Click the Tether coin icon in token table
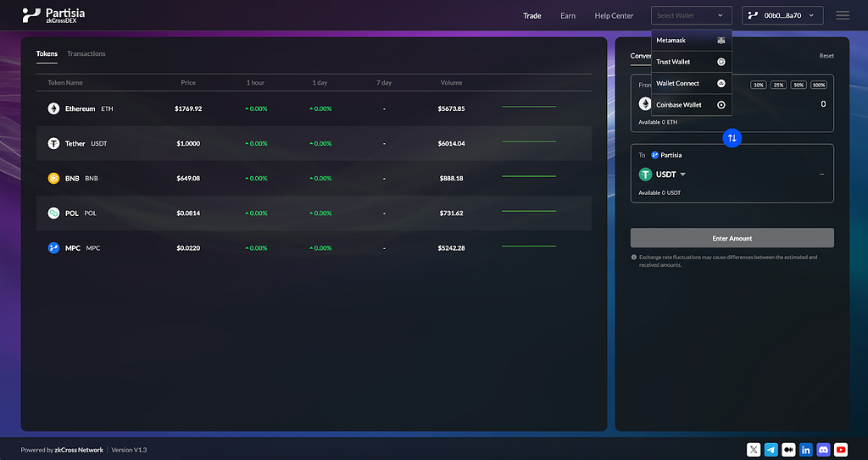 (53, 143)
